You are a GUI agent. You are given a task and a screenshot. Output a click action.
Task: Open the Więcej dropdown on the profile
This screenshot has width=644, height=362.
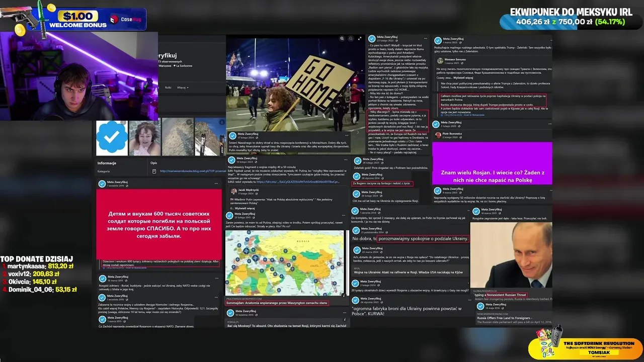183,87
